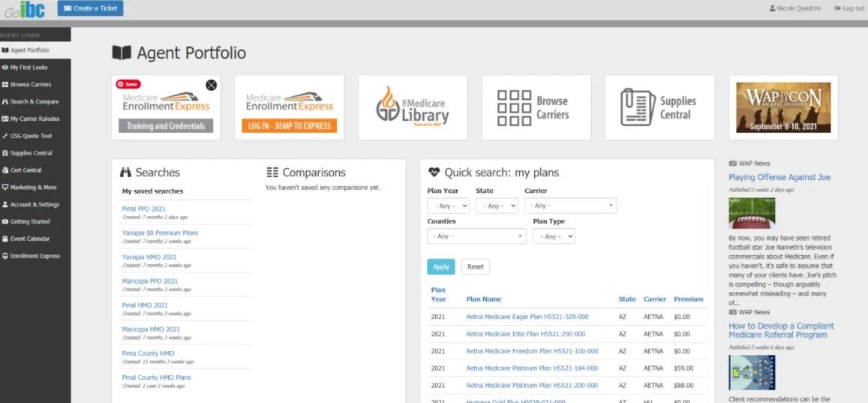Click the Enrollment Express sidebar icon
Image resolution: width=868 pixels, height=403 pixels.
(x=5, y=257)
